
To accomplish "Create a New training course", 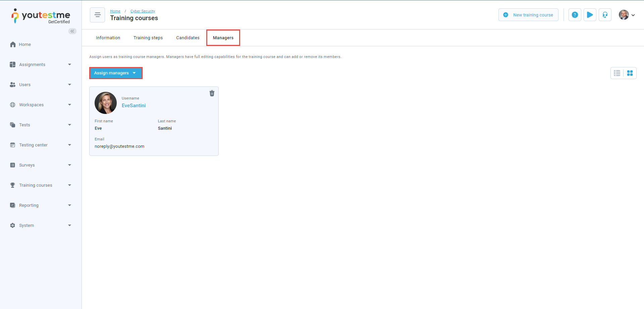I will click(x=528, y=15).
